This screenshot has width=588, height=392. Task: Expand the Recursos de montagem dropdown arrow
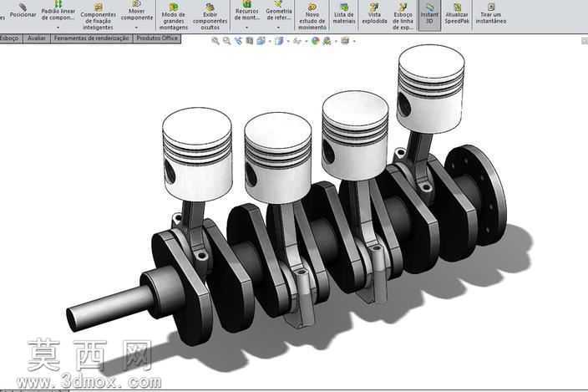(x=246, y=28)
